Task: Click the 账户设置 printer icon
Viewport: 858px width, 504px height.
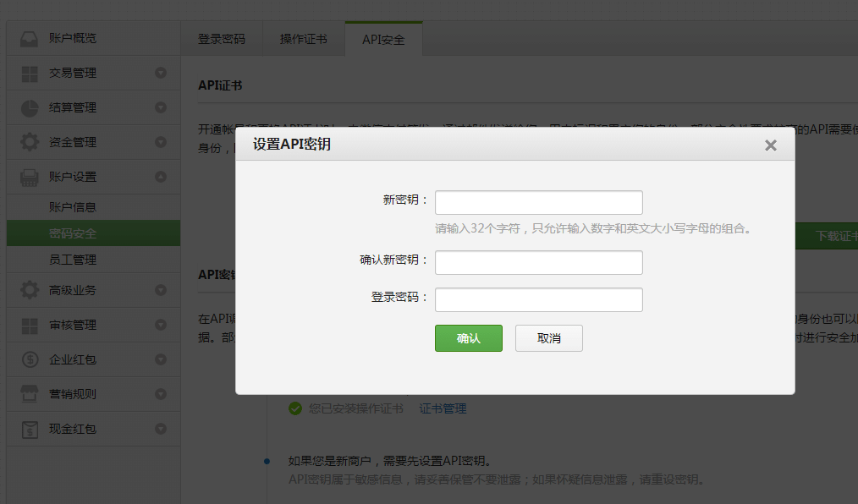Action: [x=30, y=177]
